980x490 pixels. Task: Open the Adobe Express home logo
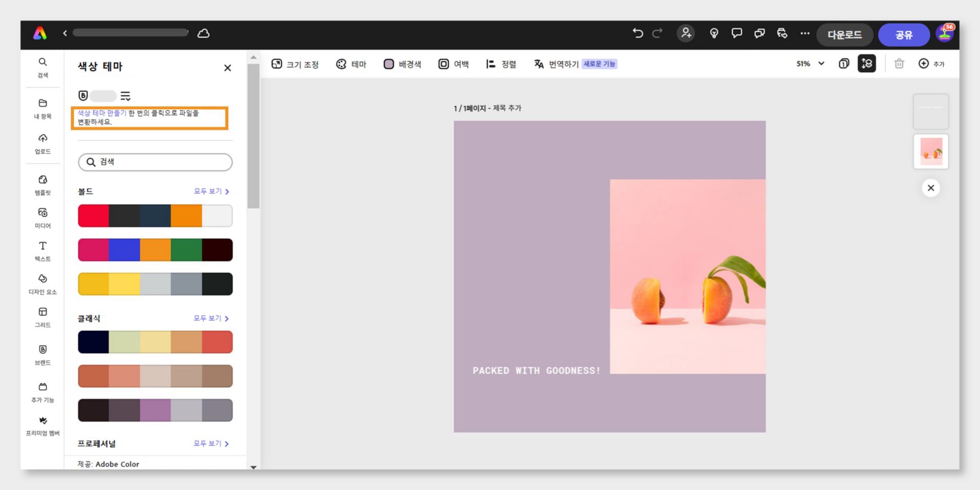[40, 34]
